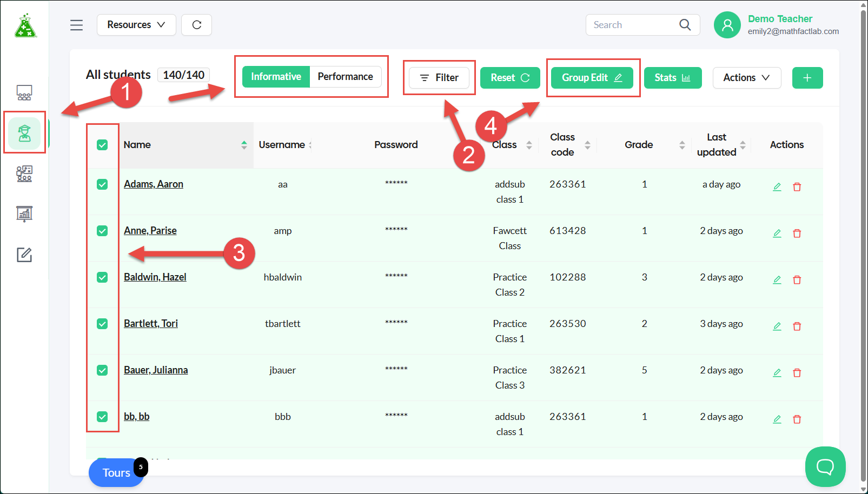Viewport: 868px width, 494px height.
Task: Switch to the Performance tab
Action: point(345,77)
